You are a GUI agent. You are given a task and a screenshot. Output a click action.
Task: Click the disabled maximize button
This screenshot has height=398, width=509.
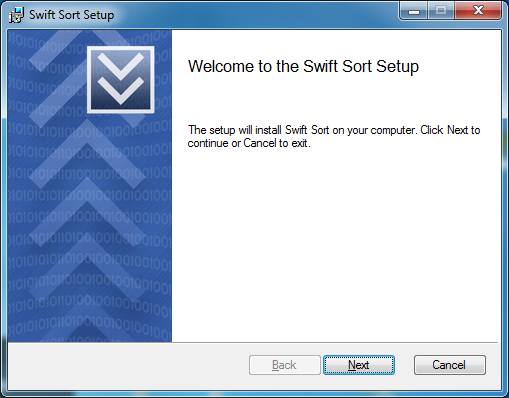click(441, 11)
